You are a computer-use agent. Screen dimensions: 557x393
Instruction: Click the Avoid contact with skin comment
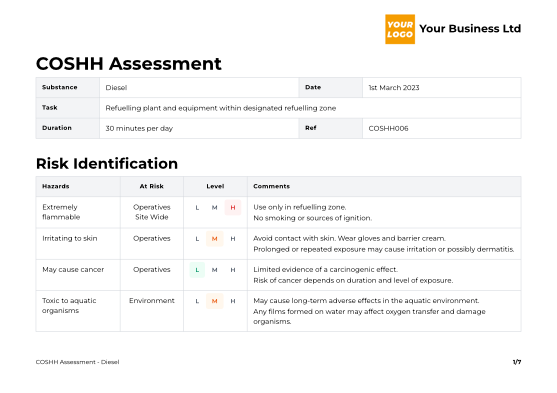349,238
